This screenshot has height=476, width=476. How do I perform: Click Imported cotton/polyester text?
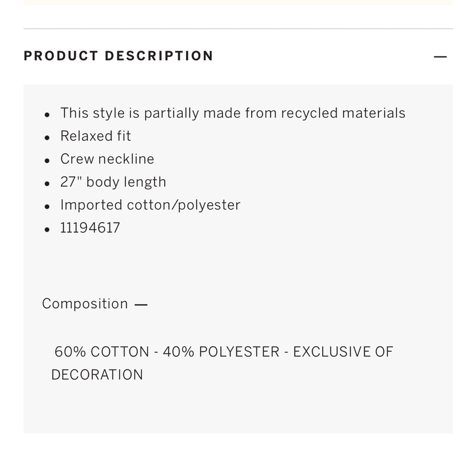[x=150, y=205]
